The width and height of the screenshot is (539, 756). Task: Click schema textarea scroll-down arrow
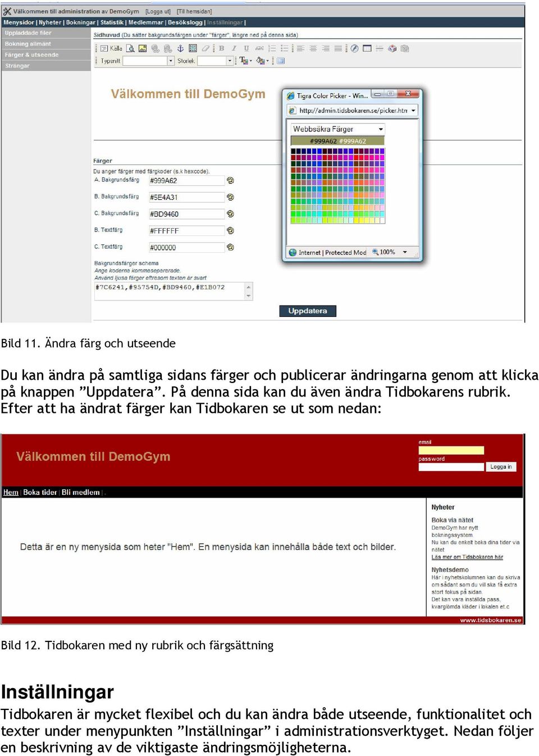point(249,295)
